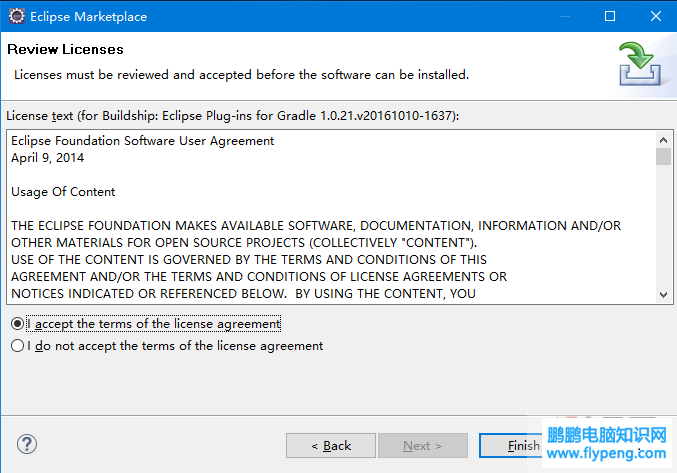Image resolution: width=677 pixels, height=473 pixels.
Task: Click the license scrollbar up arrow
Action: coord(664,140)
